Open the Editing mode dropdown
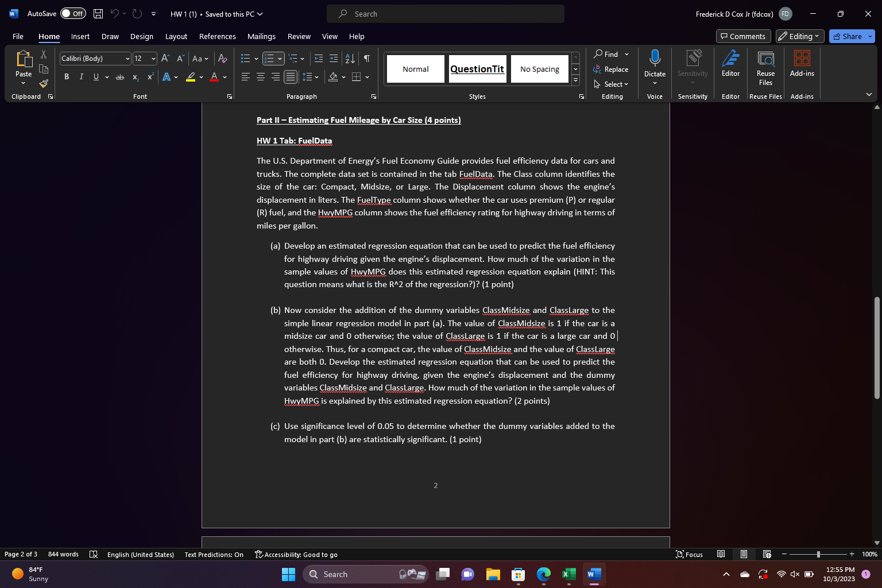Image resolution: width=882 pixels, height=588 pixels. pos(800,36)
